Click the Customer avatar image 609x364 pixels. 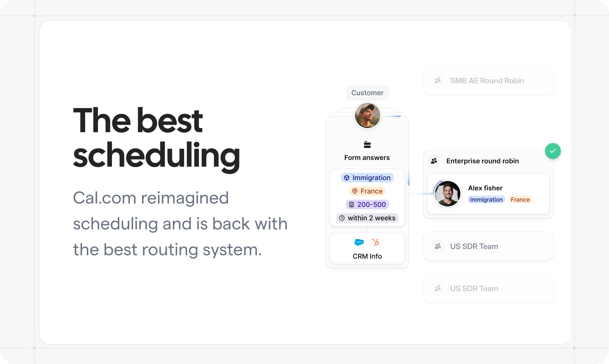point(367,117)
